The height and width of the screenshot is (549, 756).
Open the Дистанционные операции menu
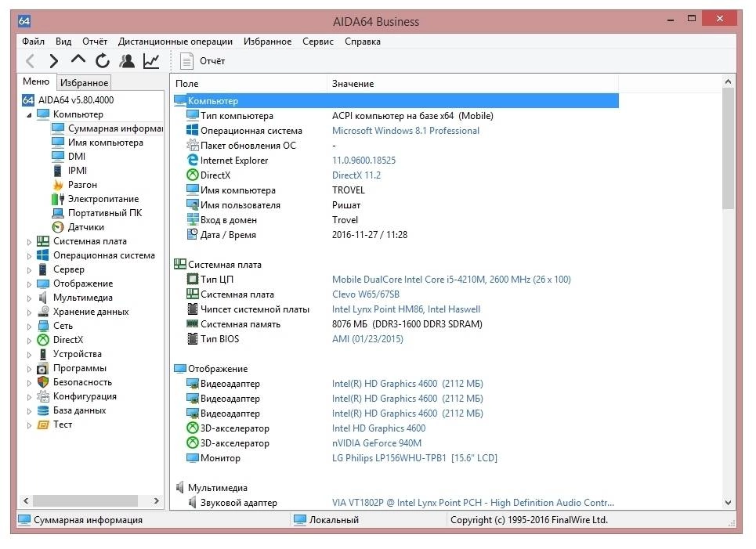point(175,42)
